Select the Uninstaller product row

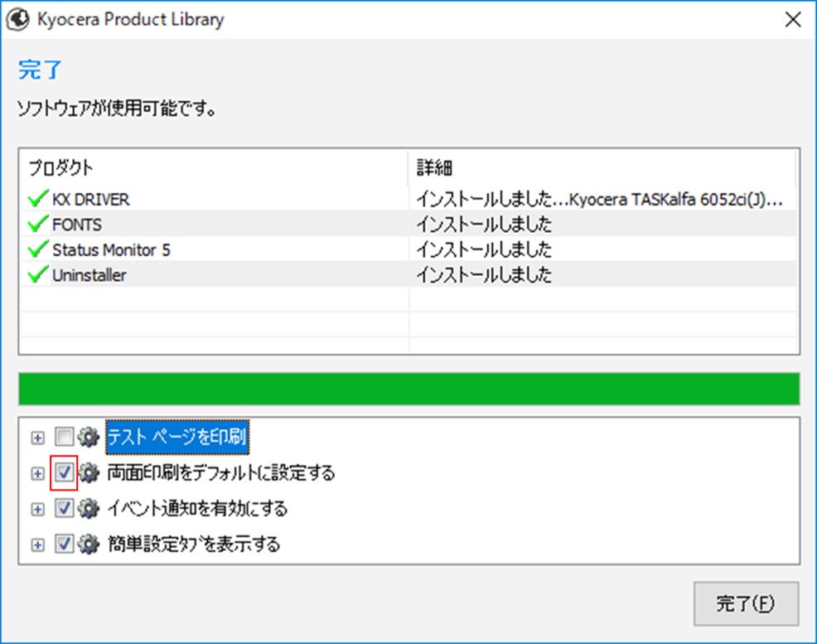[409, 274]
